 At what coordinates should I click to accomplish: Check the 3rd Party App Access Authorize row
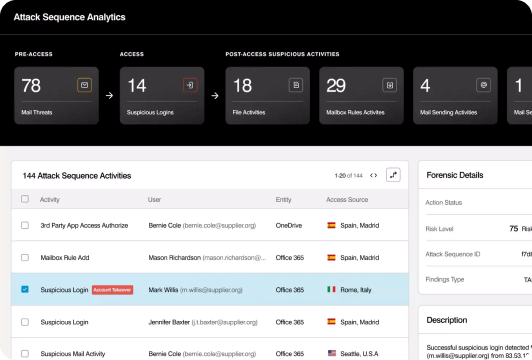coord(25,225)
